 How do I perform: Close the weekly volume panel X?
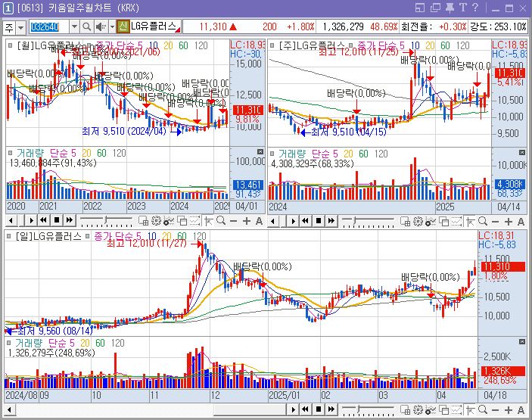tap(522, 152)
